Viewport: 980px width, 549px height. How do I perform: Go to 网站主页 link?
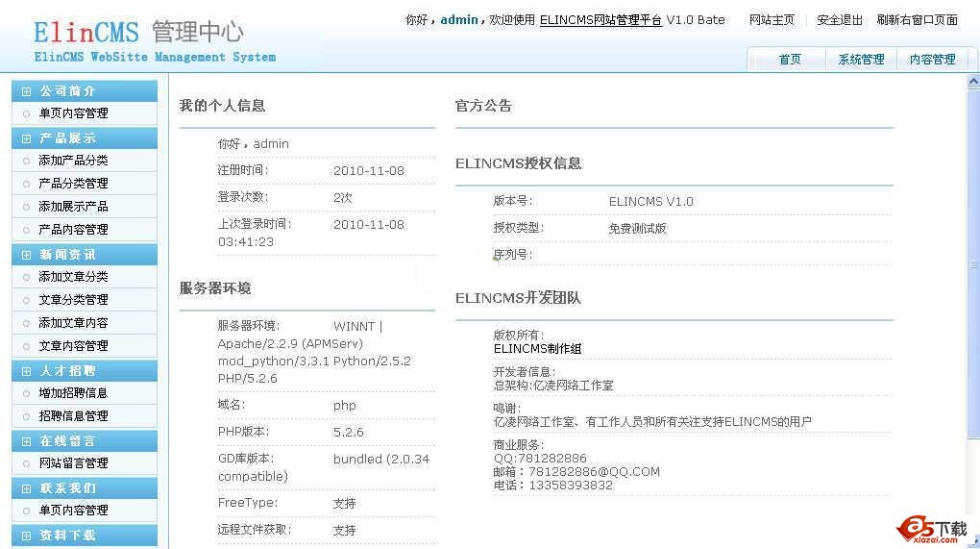[772, 20]
